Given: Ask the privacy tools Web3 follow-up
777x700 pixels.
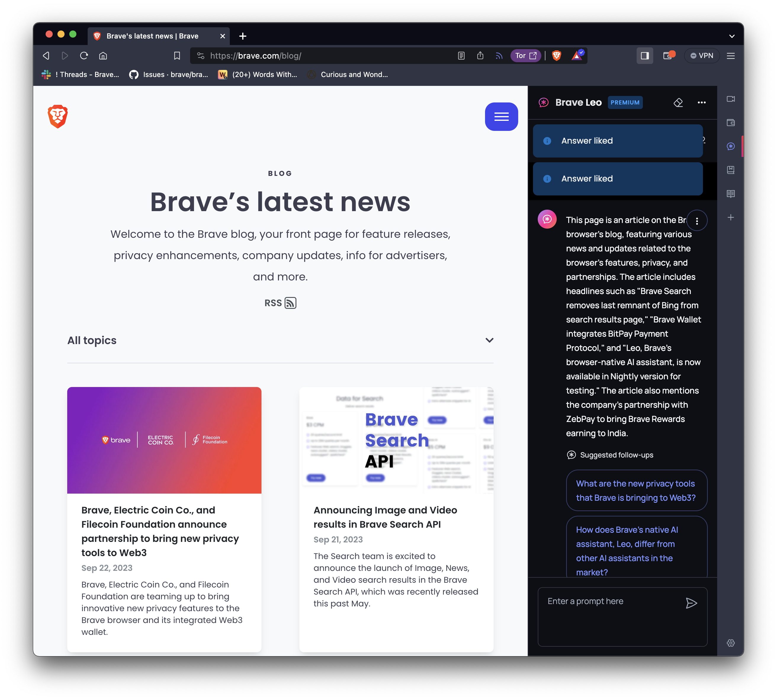Looking at the screenshot, I should point(636,490).
